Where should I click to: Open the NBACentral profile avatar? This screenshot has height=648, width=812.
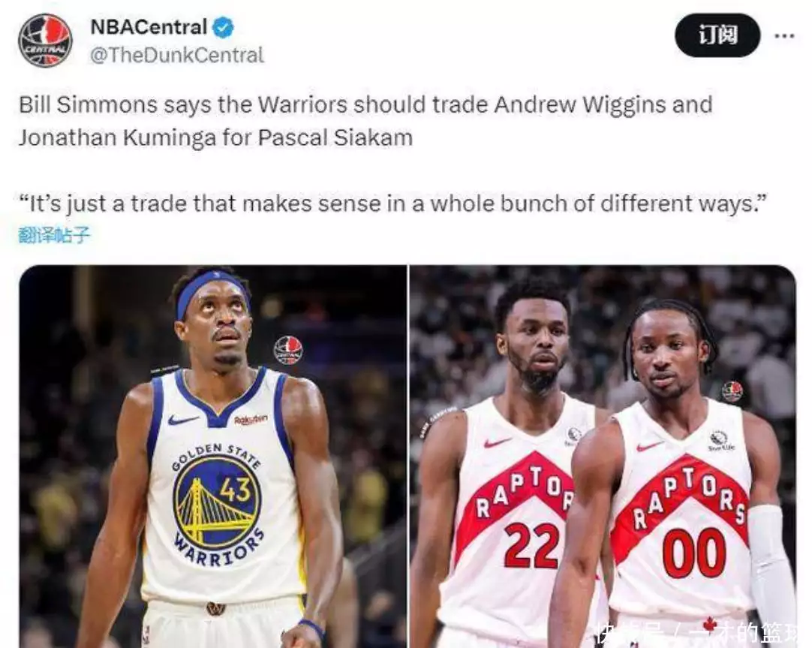(x=45, y=41)
